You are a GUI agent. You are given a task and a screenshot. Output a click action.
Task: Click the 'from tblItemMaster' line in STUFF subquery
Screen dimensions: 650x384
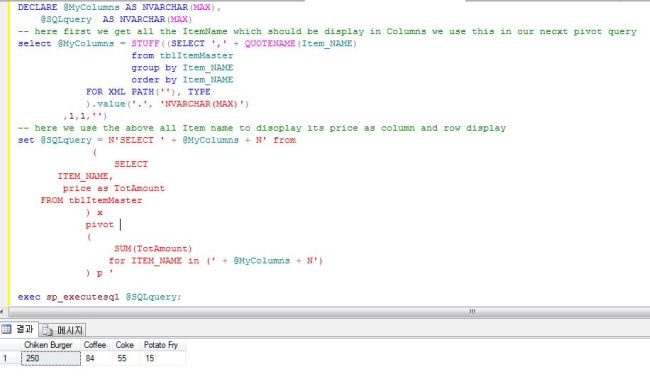pyautogui.click(x=182, y=56)
